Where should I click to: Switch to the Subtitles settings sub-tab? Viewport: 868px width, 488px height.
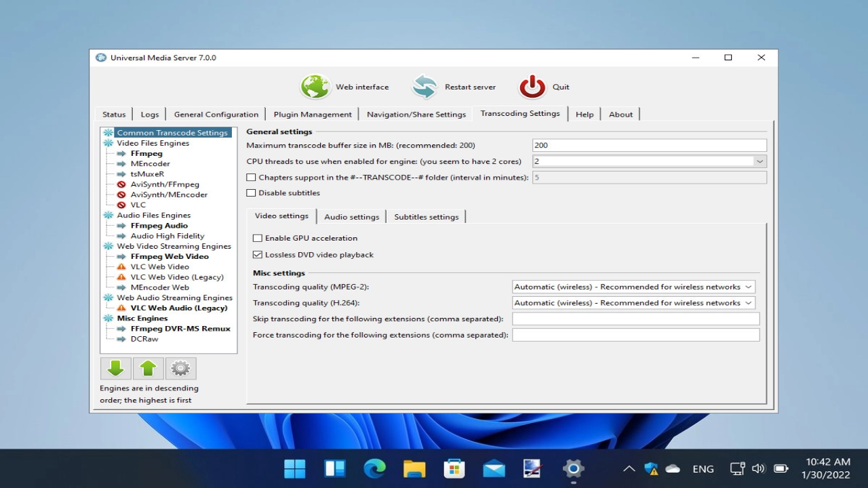[427, 217]
